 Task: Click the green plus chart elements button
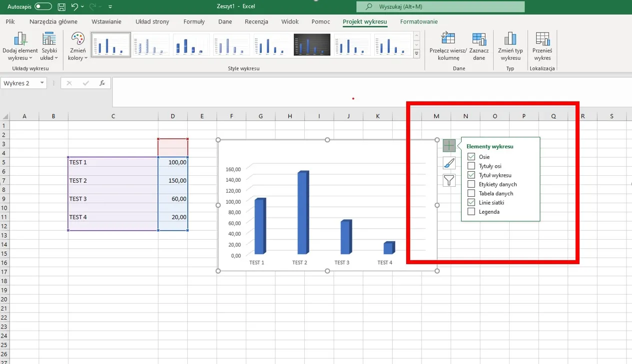click(449, 146)
